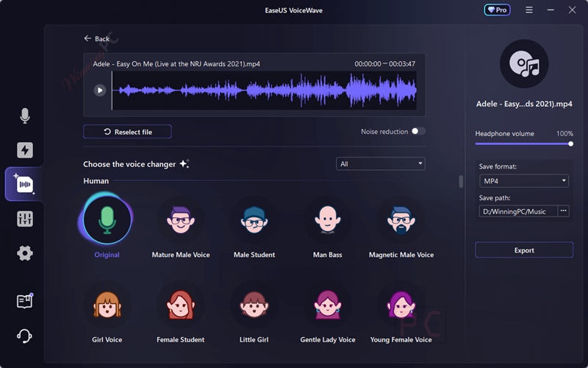Open the user guide book icon
This screenshot has height=368, width=588.
pos(25,301)
